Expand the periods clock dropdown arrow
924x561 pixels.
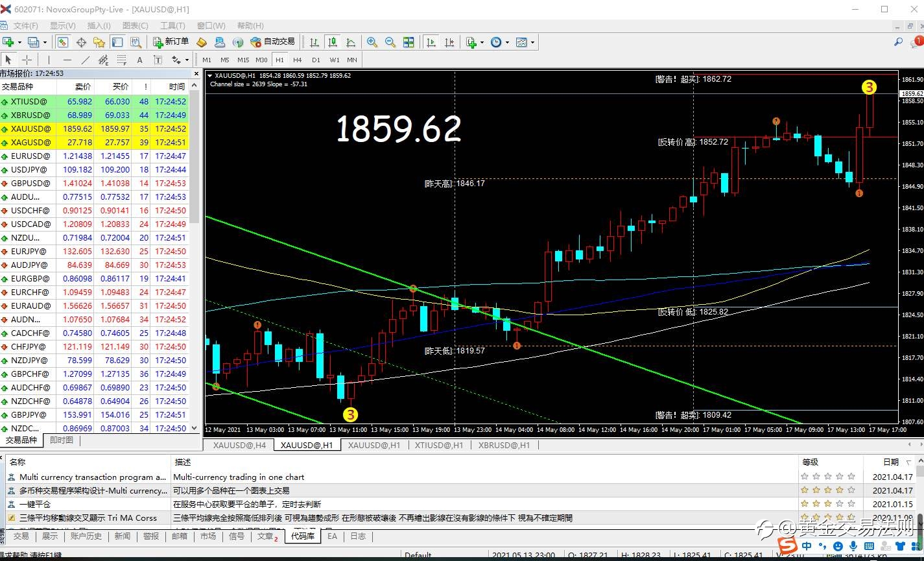click(507, 42)
